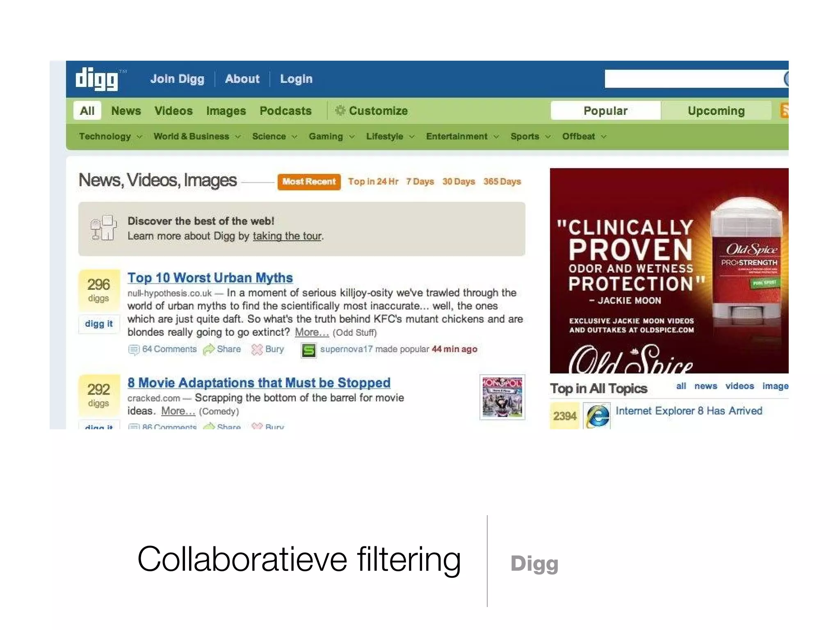This screenshot has width=840, height=630.
Task: Select the All content tab
Action: click(87, 111)
